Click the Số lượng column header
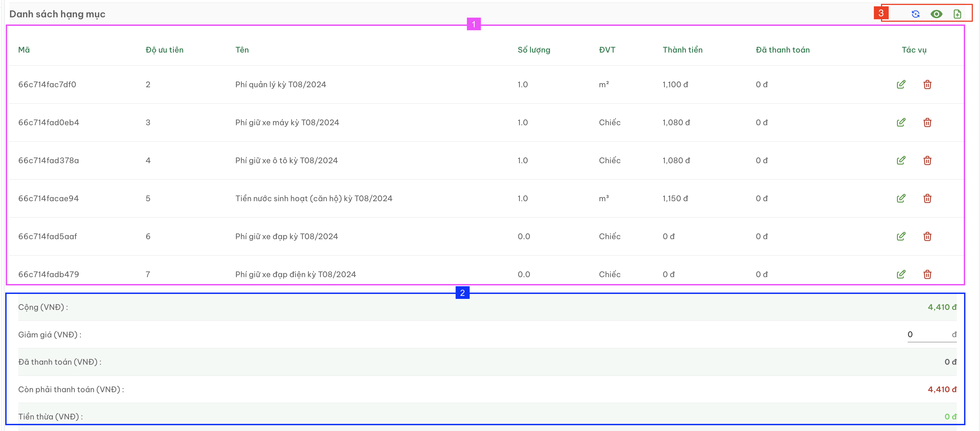Image resolution: width=980 pixels, height=431 pixels. tap(534, 50)
